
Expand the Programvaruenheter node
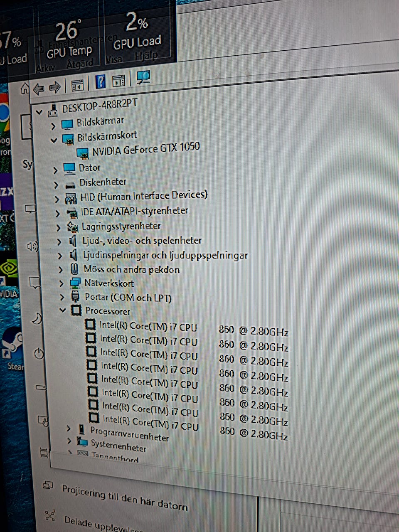coord(69,428)
